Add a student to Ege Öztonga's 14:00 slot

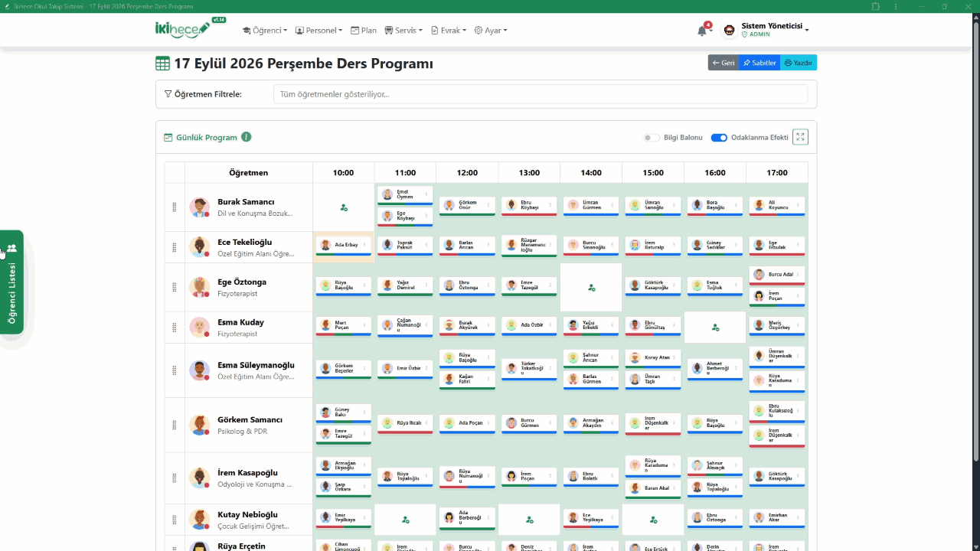point(591,288)
